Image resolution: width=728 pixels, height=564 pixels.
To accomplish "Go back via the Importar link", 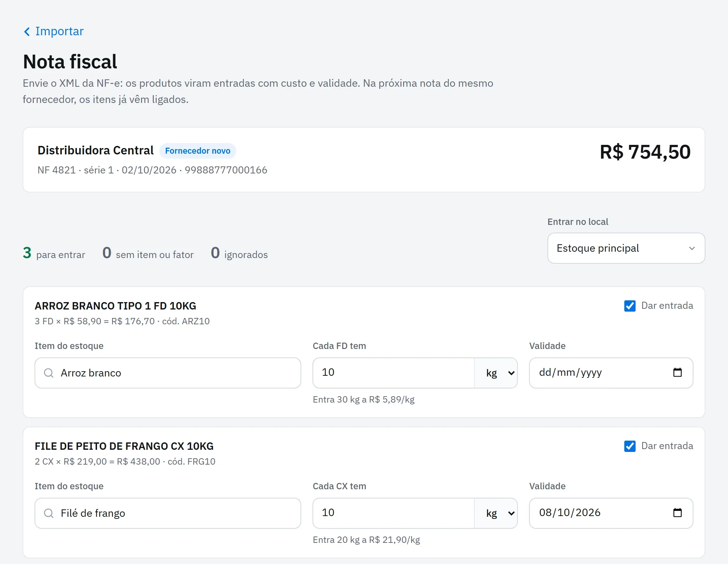I will click(x=54, y=31).
